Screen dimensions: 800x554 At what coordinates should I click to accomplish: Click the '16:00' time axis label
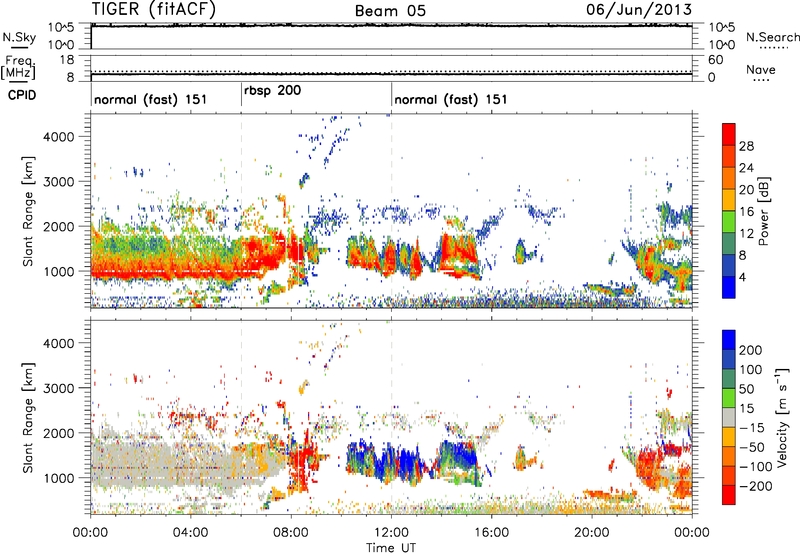[x=491, y=533]
